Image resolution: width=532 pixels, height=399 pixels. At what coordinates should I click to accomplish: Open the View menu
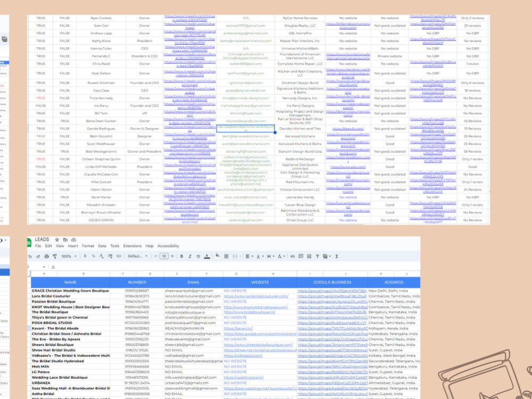pos(60,246)
